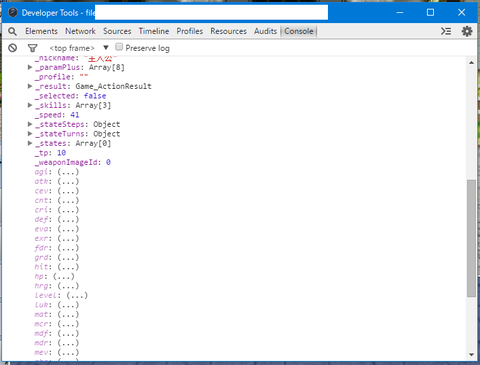Viewport: 480px width, 365px height.
Task: Switch to the Elements tab
Action: [x=41, y=31]
